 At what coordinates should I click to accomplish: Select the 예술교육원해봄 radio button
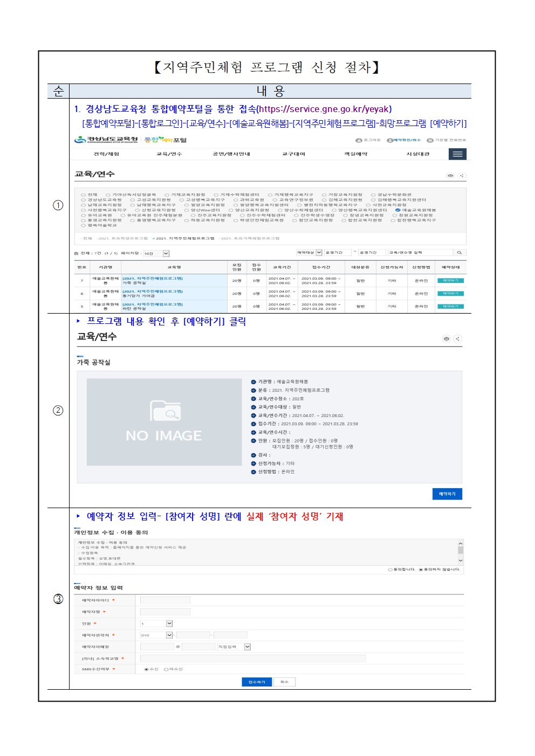398,210
